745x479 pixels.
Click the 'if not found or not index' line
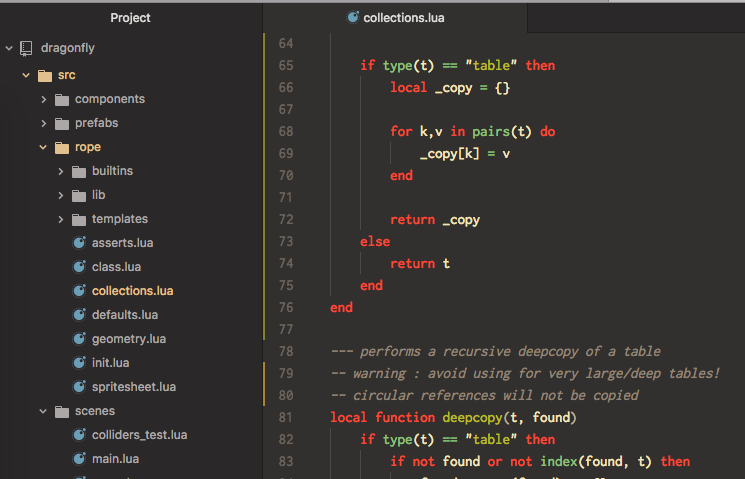(540, 461)
